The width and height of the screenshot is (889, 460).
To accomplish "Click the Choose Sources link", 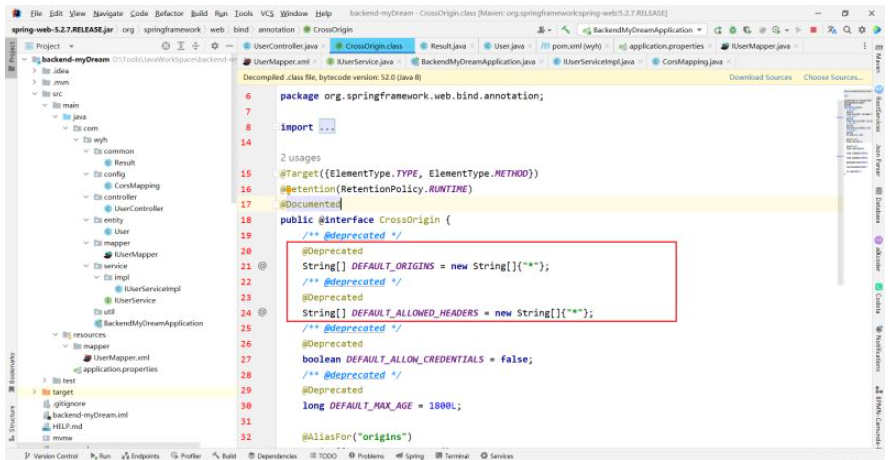I will coord(832,77).
